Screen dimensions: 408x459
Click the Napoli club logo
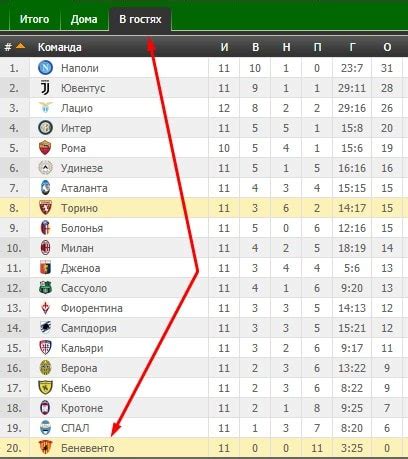45,68
